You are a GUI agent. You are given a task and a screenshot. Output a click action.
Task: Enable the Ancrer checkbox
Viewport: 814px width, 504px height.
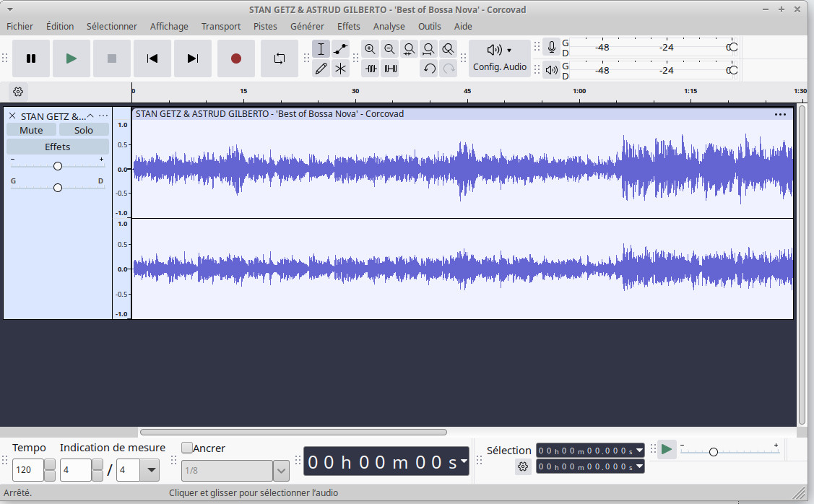(187, 448)
